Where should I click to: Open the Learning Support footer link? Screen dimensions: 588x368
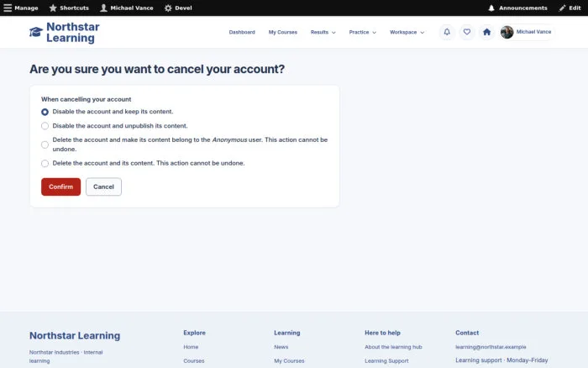[x=386, y=361]
